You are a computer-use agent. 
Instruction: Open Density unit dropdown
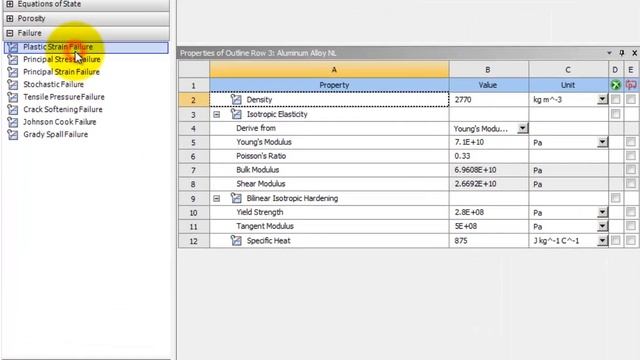[602, 100]
